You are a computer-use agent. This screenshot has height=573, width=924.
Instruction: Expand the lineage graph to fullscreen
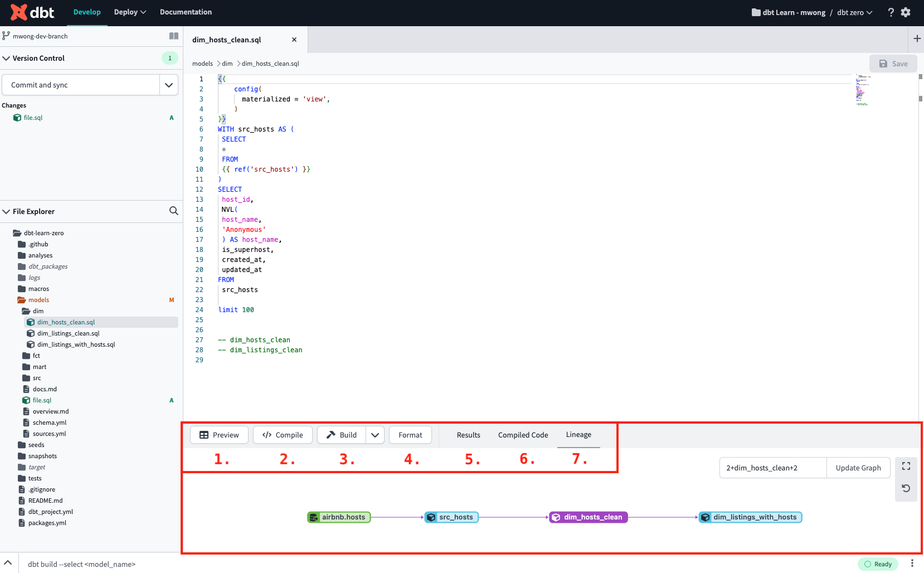coord(906,465)
